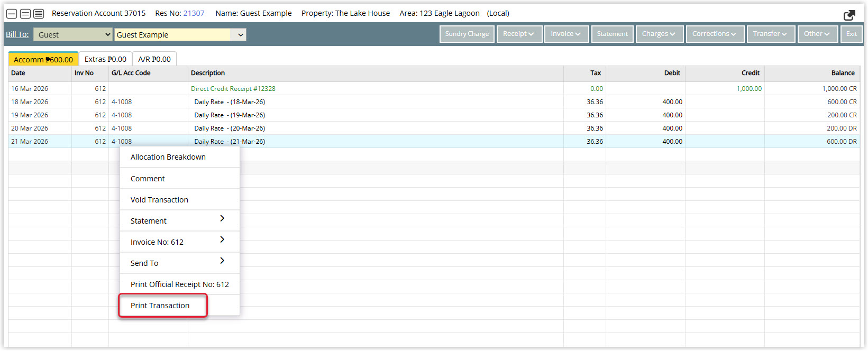
Task: Expand the Transfer dropdown button
Action: coord(770,34)
